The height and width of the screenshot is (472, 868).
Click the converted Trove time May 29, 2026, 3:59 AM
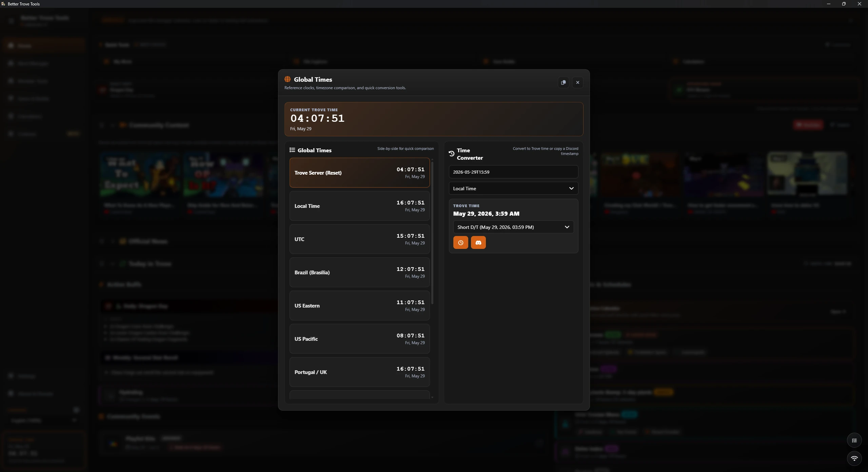(486, 214)
